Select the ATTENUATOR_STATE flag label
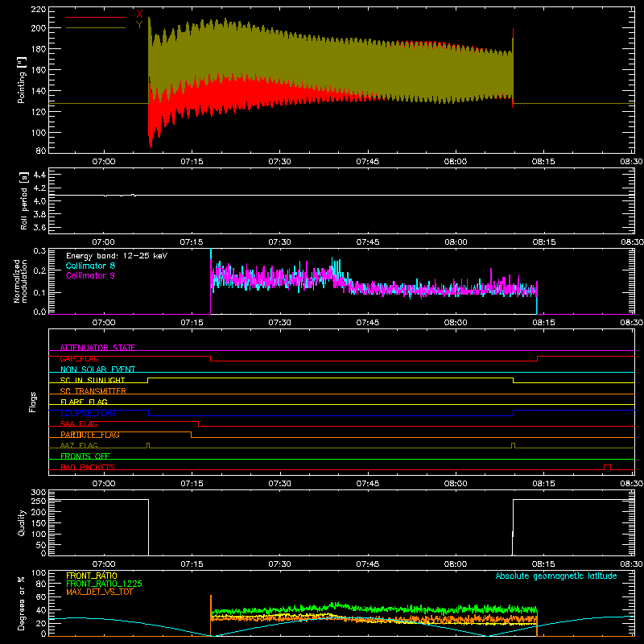The height and width of the screenshot is (644, 644). [97, 348]
